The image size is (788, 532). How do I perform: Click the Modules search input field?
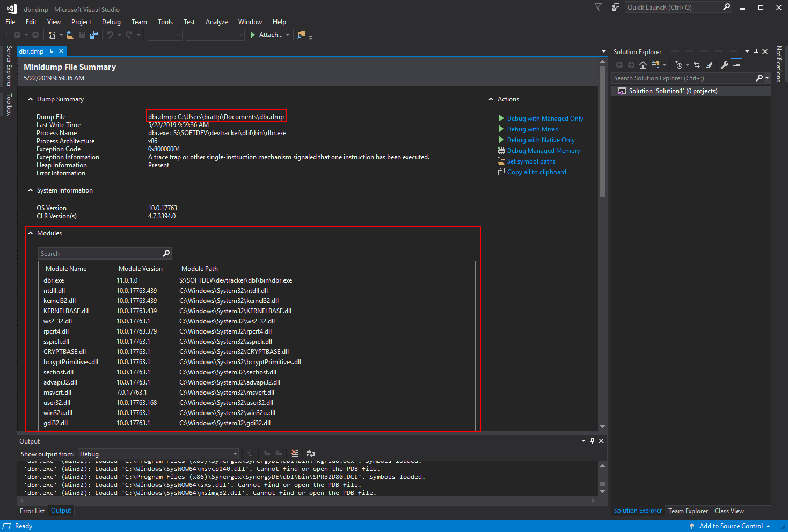tap(100, 254)
